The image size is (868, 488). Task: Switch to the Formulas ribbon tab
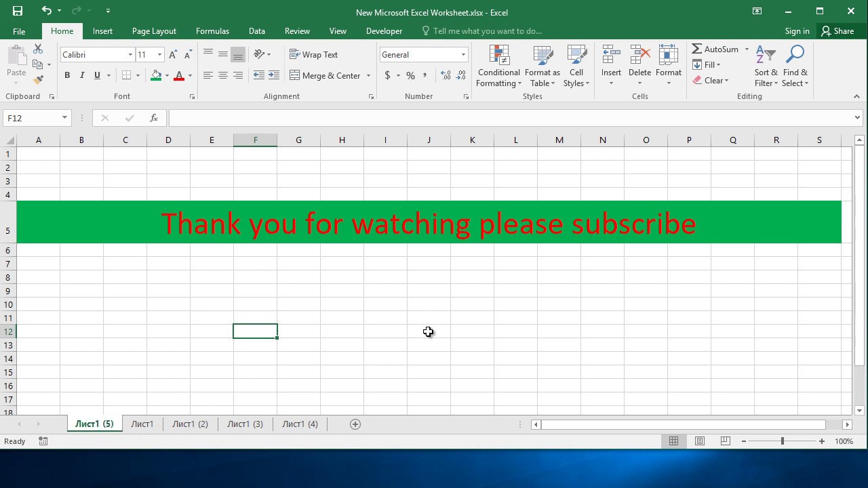pyautogui.click(x=212, y=31)
